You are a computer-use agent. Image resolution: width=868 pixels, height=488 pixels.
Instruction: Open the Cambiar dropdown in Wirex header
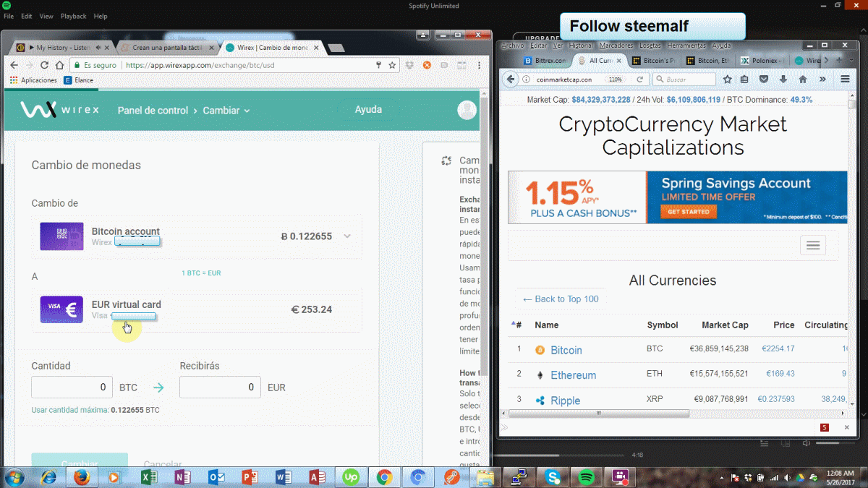pos(226,111)
